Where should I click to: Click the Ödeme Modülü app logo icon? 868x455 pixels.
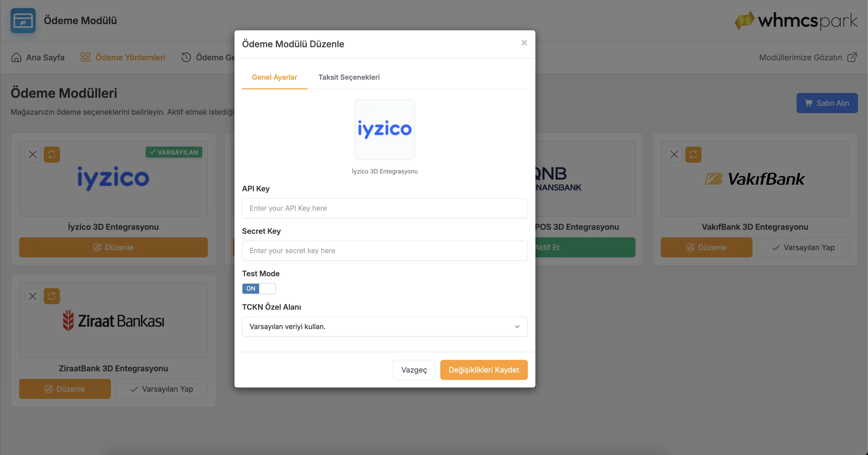pos(23,21)
